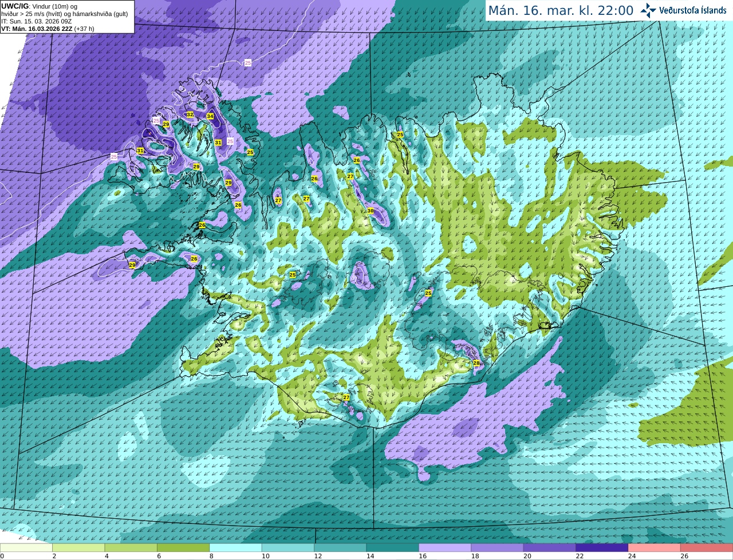
Task: Pick the 8–10 m/s pale cyan swatch
Action: (236, 547)
